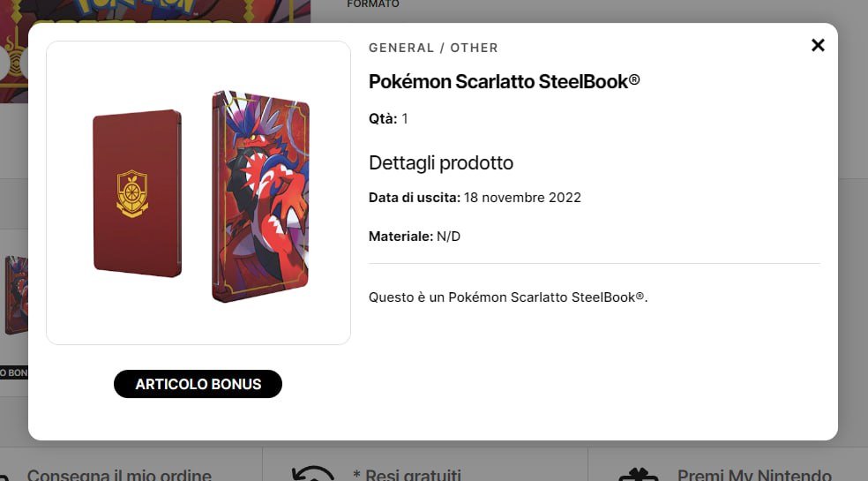The height and width of the screenshot is (481, 868).
Task: Click the My Nintendo rewards gift icon
Action: coord(638,475)
